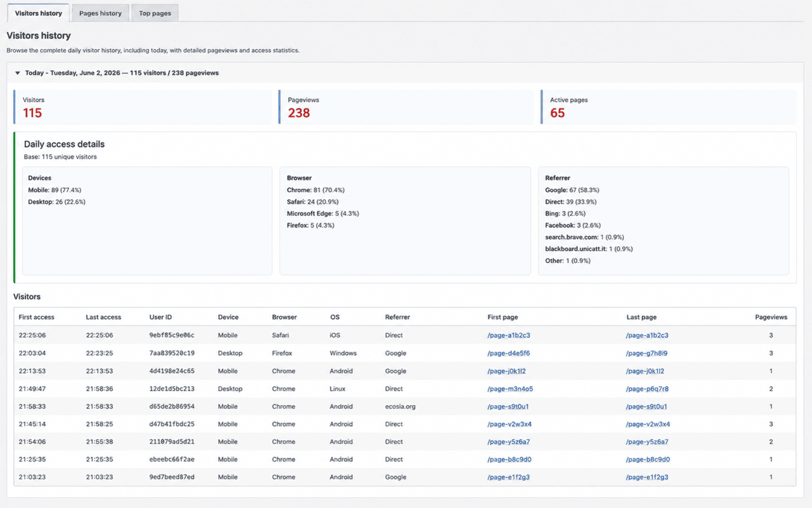Click the blackboard.unicatt.it referrer stat
Viewport: 812px width, 508px height.
click(589, 249)
